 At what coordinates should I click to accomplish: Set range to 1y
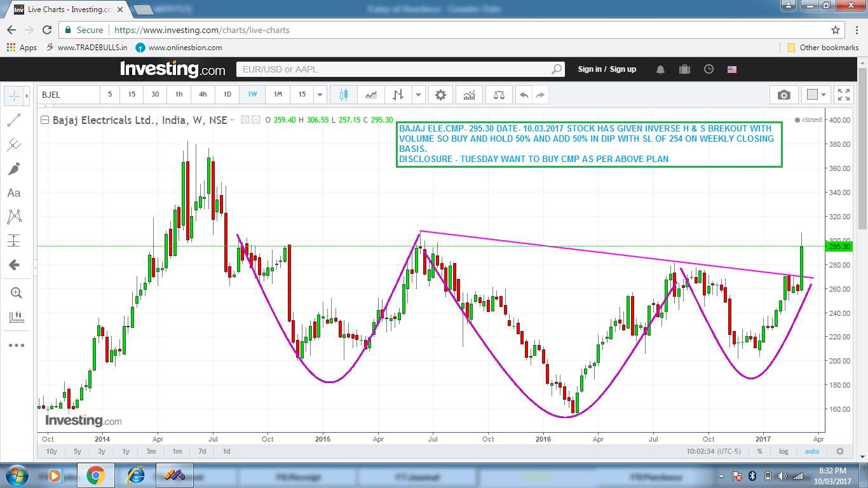[126, 451]
